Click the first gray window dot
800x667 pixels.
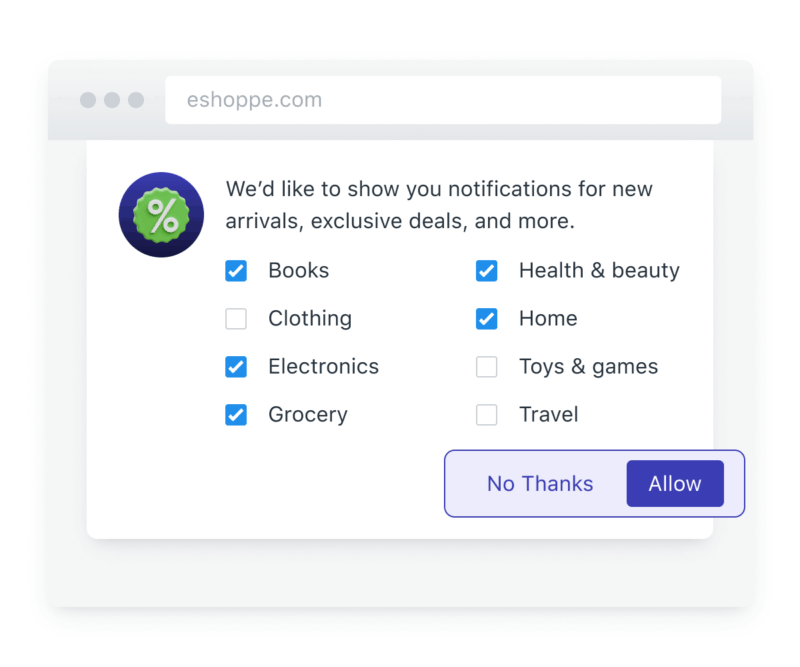[88, 100]
